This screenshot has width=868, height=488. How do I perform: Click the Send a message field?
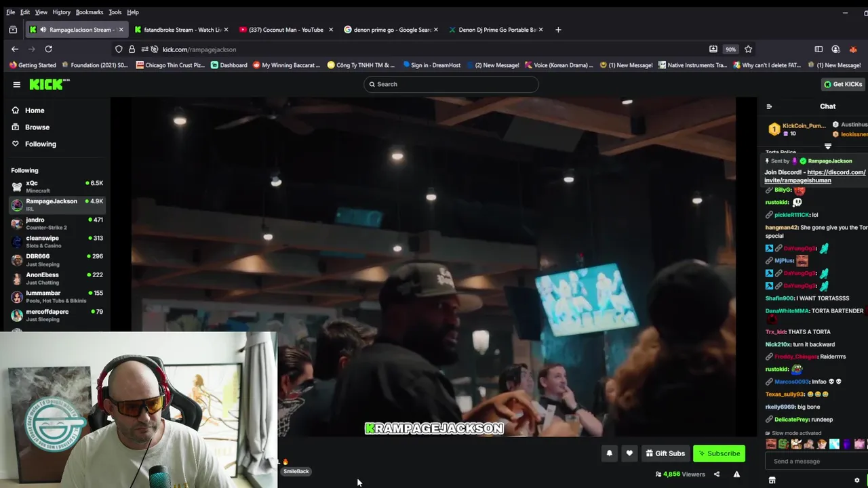tap(816, 462)
